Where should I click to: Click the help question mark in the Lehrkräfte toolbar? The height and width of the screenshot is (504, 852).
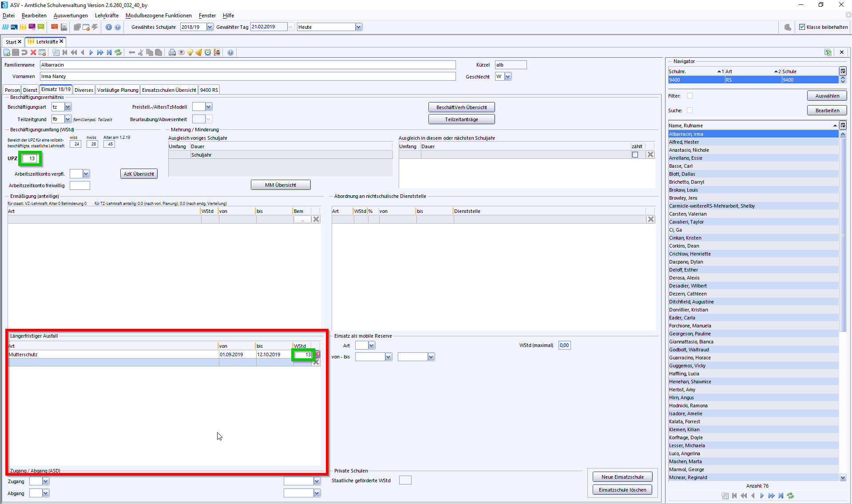[x=230, y=52]
